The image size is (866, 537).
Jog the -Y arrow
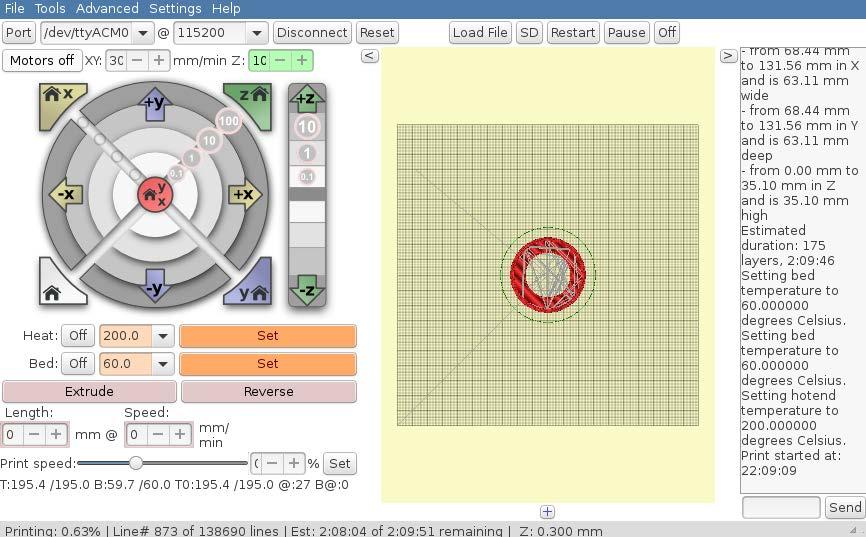(x=155, y=287)
